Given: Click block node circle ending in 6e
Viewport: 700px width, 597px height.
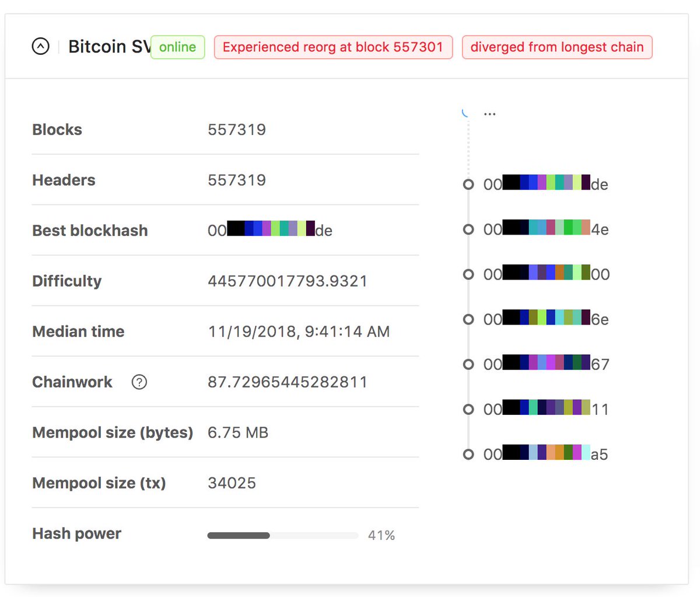Looking at the screenshot, I should click(468, 319).
